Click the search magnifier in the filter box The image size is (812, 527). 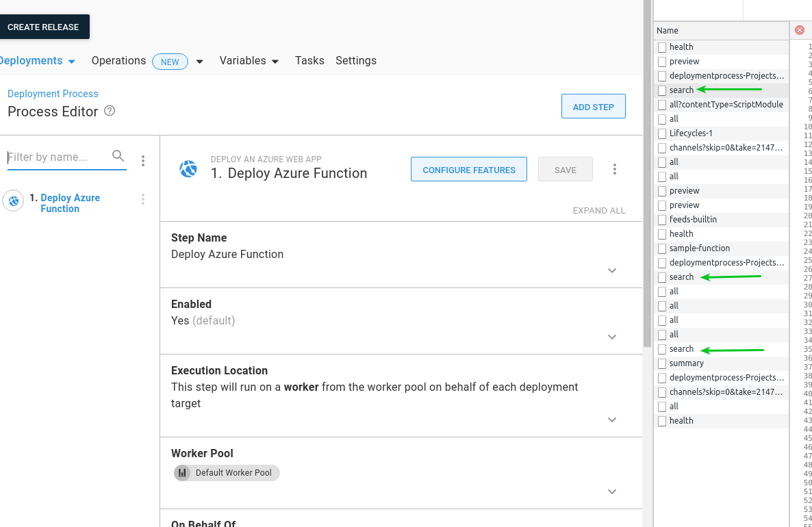coord(118,155)
